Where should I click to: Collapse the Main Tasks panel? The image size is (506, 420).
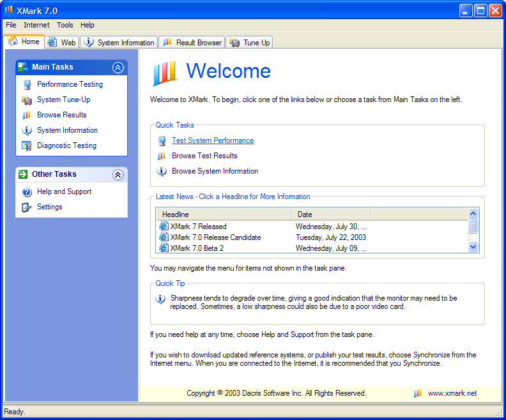coord(118,68)
